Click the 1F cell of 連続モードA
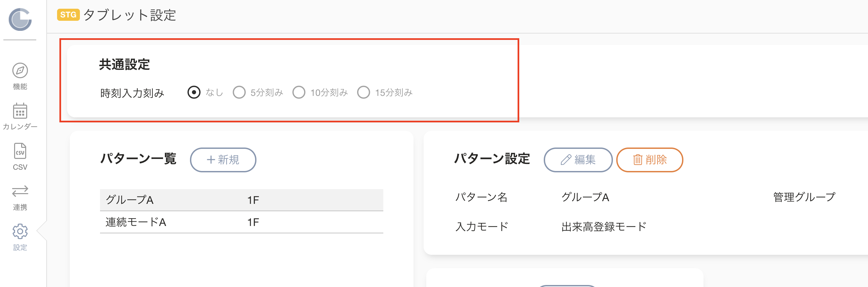The image size is (868, 287). click(x=253, y=222)
